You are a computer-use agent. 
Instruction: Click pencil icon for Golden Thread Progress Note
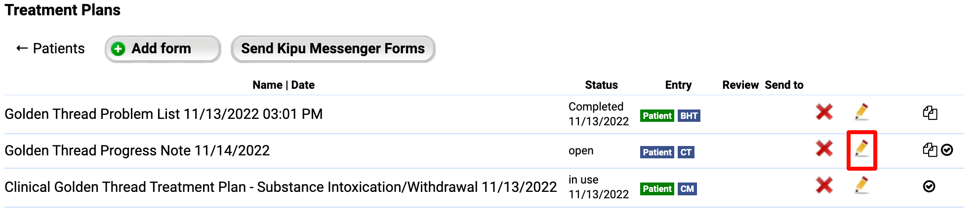861,148
